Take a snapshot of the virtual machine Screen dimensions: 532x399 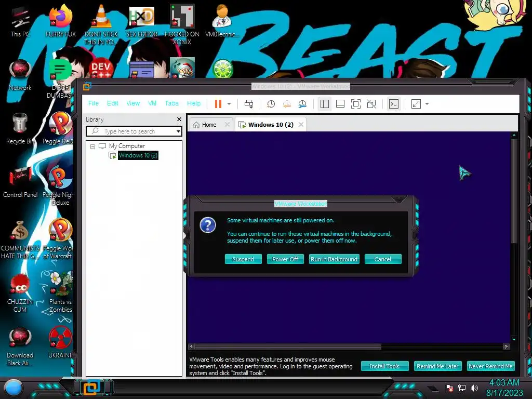coord(271,104)
